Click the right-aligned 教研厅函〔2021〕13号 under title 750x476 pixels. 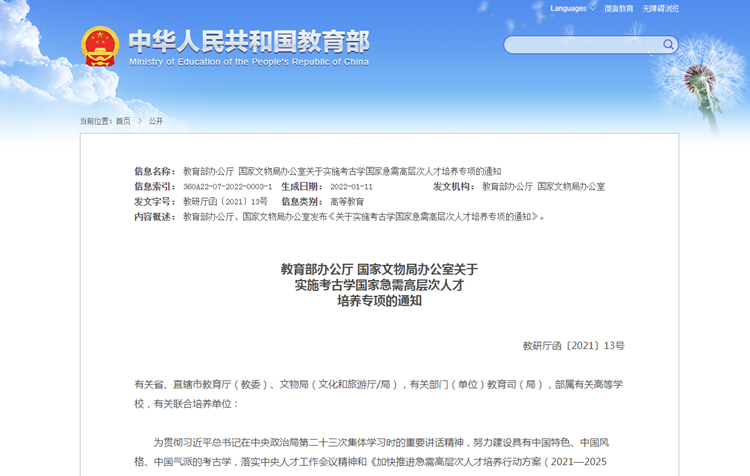point(573,345)
